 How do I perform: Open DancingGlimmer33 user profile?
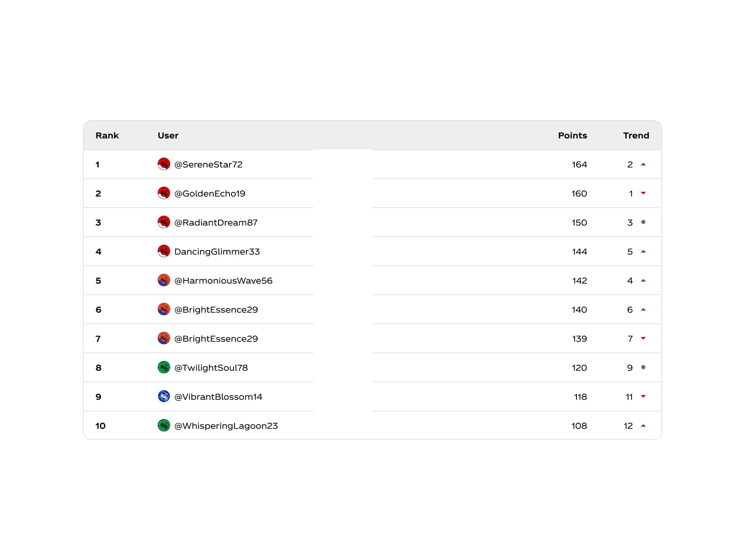pyautogui.click(x=217, y=252)
